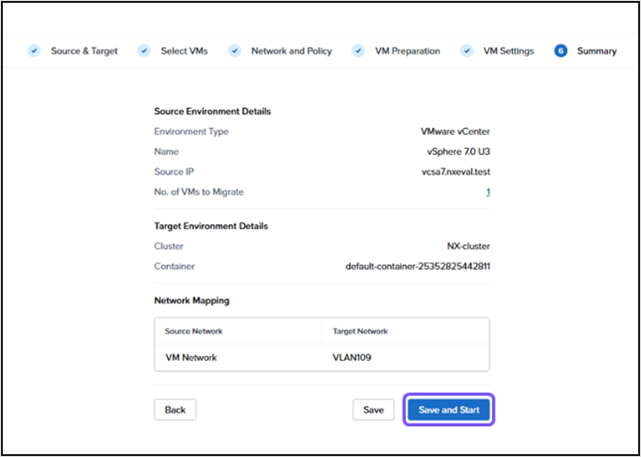641x457 pixels.
Task: Click the Source Network column header
Action: pyautogui.click(x=194, y=331)
